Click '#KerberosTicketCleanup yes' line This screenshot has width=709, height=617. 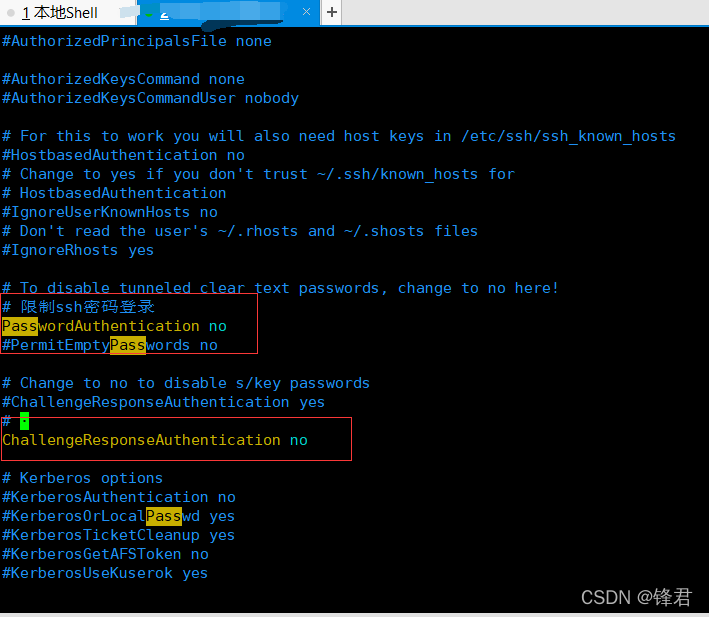pyautogui.click(x=118, y=535)
